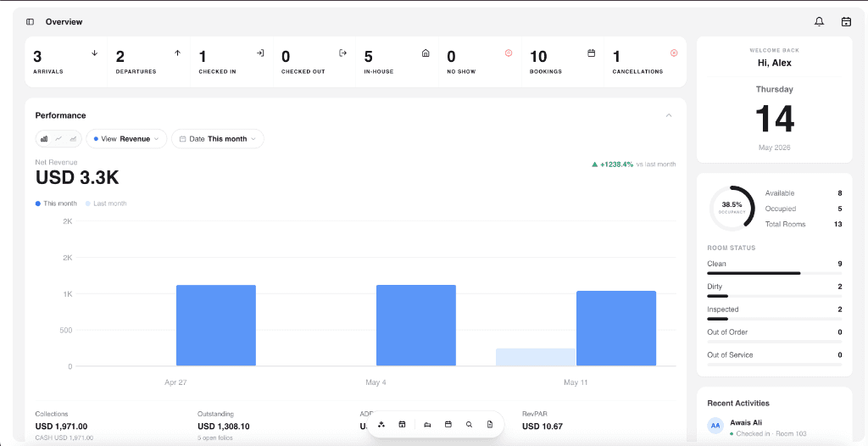The height and width of the screenshot is (446, 868).
Task: Click the 38.5% occupancy ring
Action: pyautogui.click(x=732, y=209)
